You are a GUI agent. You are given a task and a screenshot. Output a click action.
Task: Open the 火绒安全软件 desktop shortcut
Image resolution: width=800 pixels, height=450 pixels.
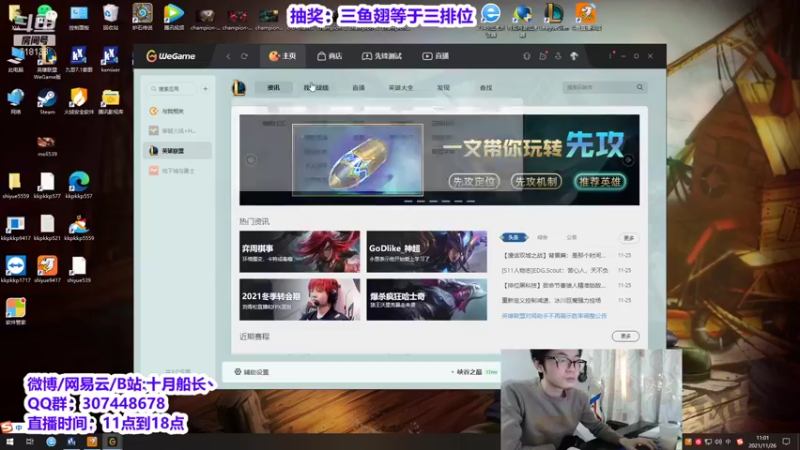pyautogui.click(x=79, y=101)
